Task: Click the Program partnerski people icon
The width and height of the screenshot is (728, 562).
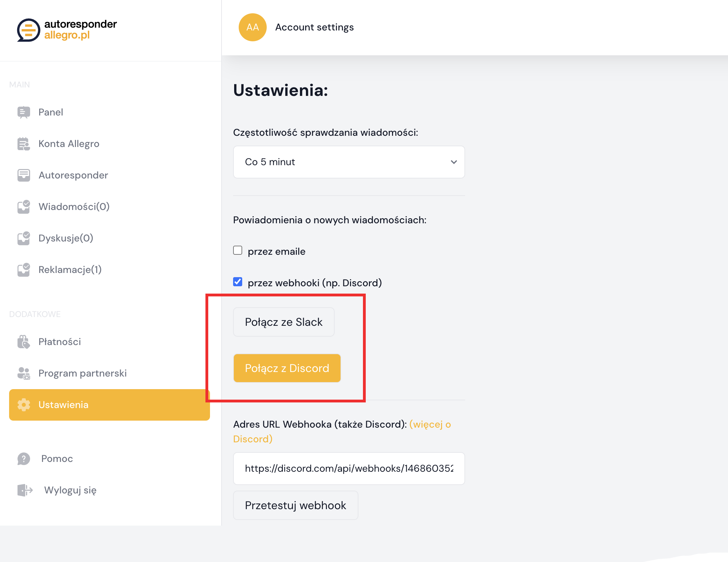Action: [x=23, y=373]
